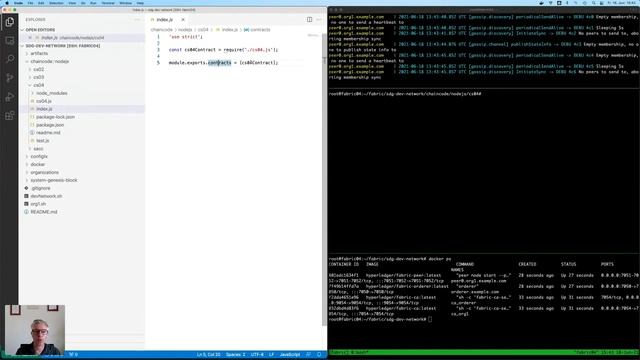Click Ln 5, Col 20 cursor position indicator
This screenshot has height=360, width=640.
209,354
